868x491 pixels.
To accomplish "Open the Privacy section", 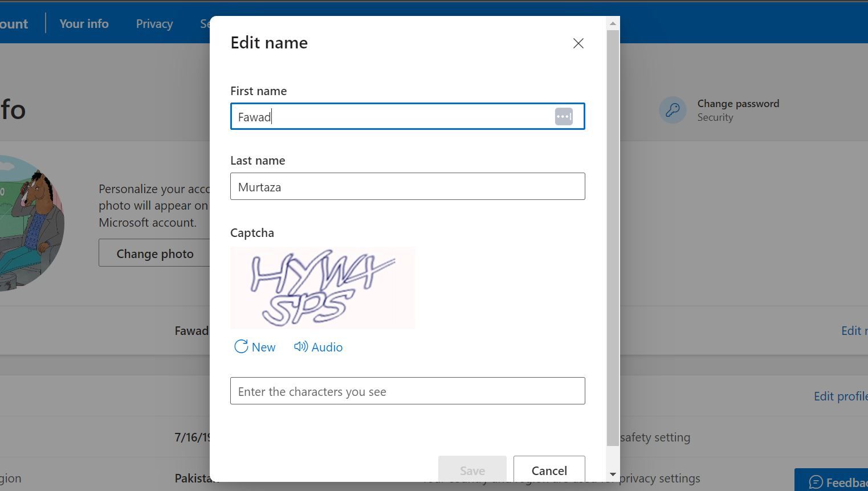I will pyautogui.click(x=154, y=23).
